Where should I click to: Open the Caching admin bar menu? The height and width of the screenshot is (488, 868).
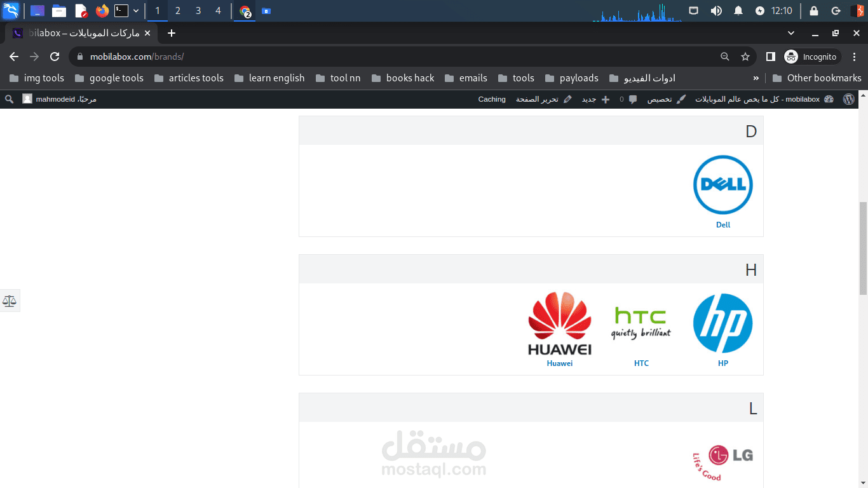pyautogui.click(x=492, y=99)
